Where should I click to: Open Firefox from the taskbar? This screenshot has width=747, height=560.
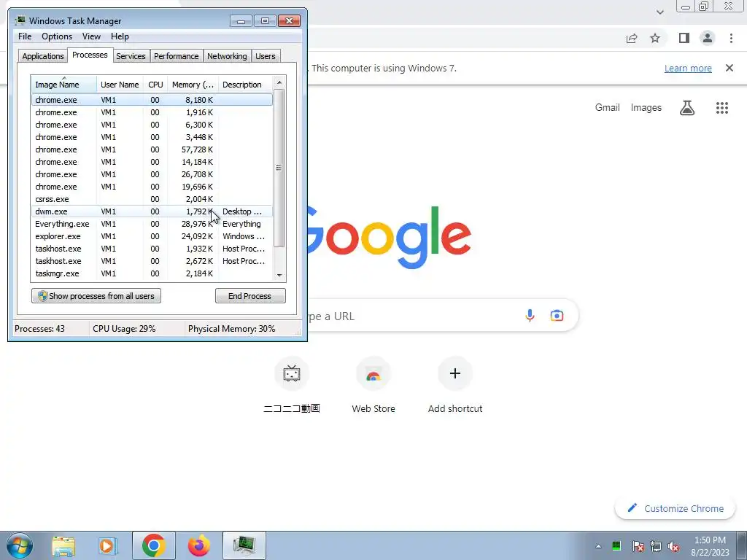tap(198, 545)
